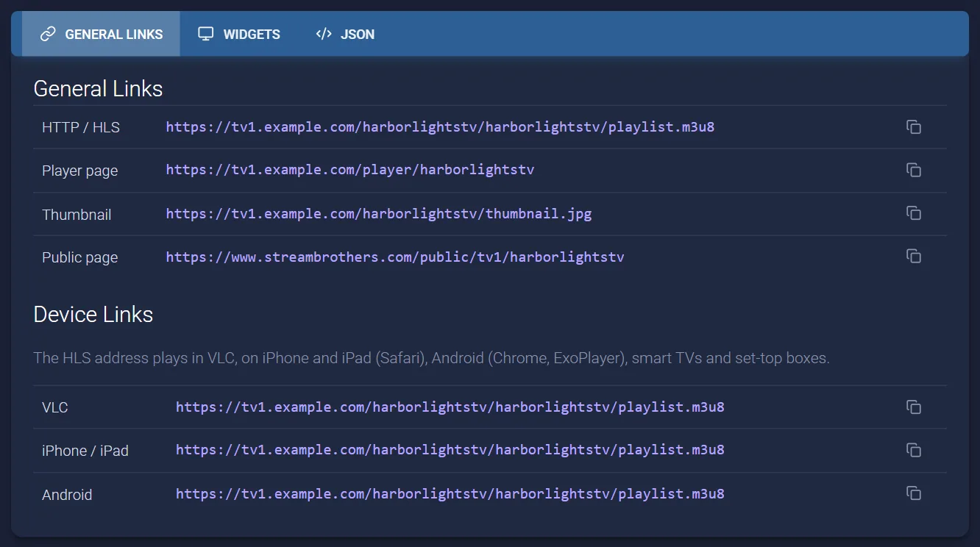Open the iPhone / iPad row playlist URL
Screen dimensions: 980x547
coord(450,450)
